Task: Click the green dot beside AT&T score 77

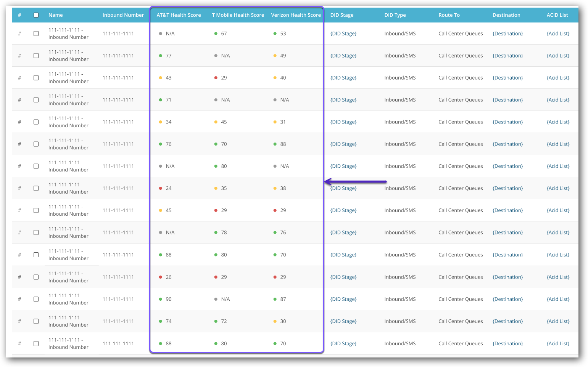Action: 160,56
